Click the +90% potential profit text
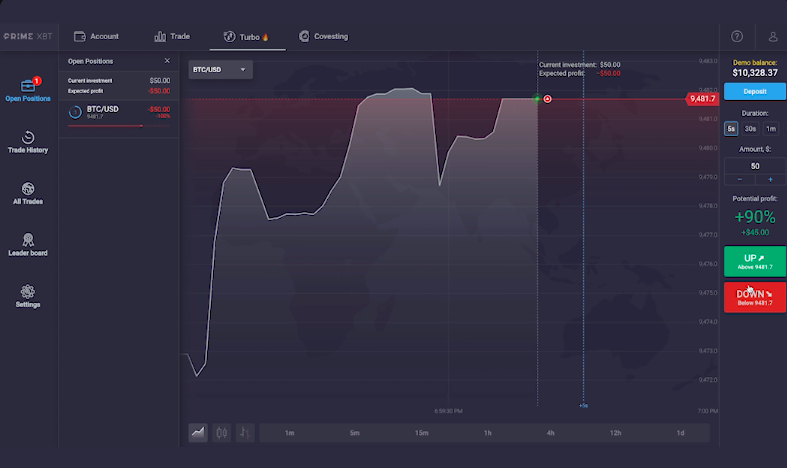Image resolution: width=787 pixels, height=468 pixels. coord(755,217)
